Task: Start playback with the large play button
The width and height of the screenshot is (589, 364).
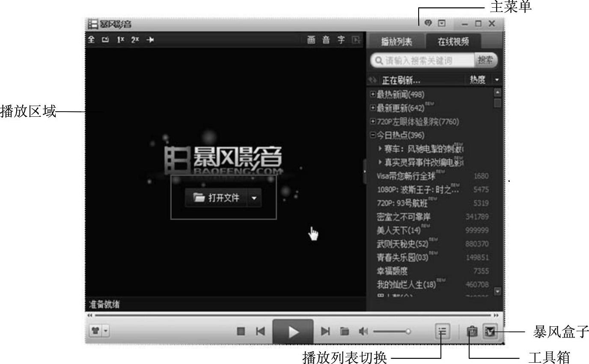Action: [293, 331]
